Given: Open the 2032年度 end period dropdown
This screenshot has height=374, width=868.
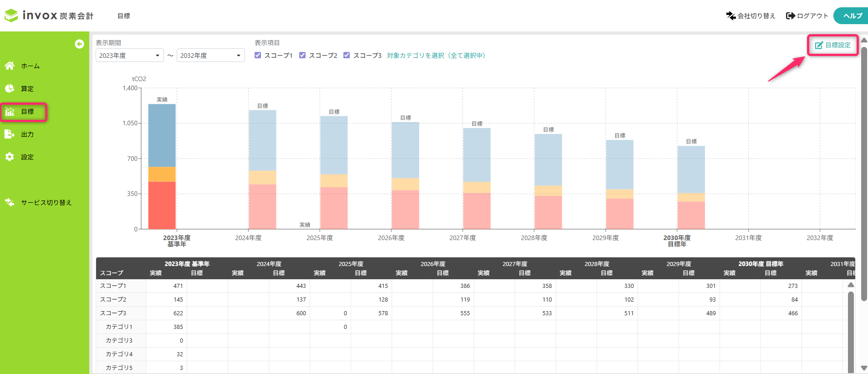Looking at the screenshot, I should coord(210,56).
